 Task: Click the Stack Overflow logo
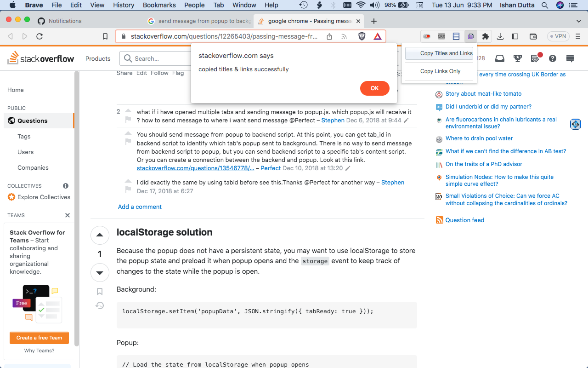point(41,58)
